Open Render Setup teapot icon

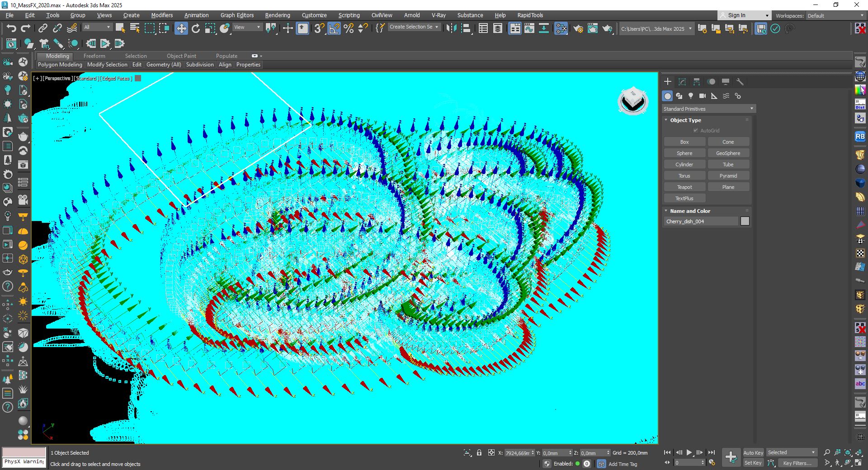tap(578, 28)
